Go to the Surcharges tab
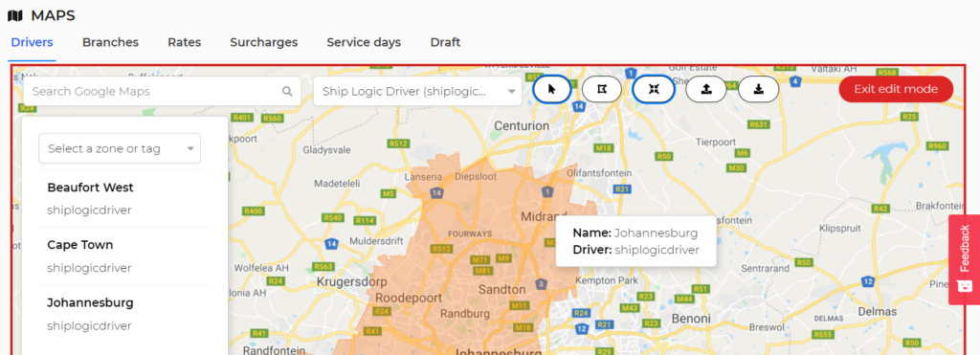 click(x=264, y=42)
